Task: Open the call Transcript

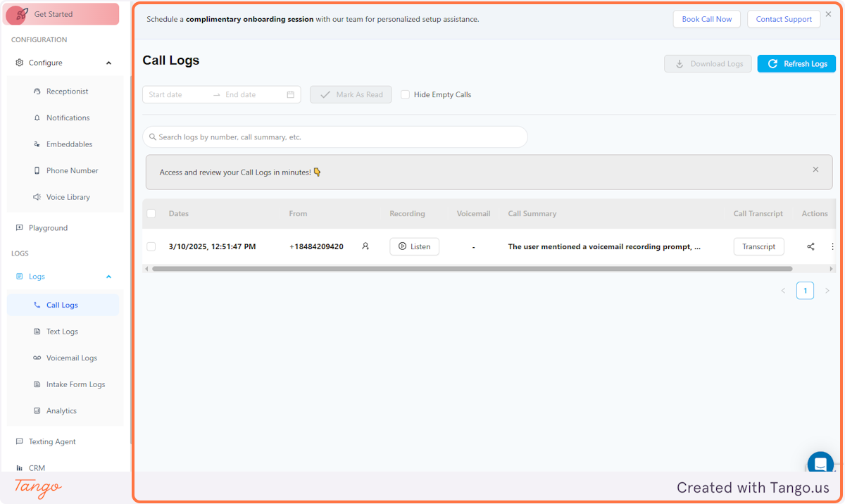Action: pyautogui.click(x=758, y=246)
